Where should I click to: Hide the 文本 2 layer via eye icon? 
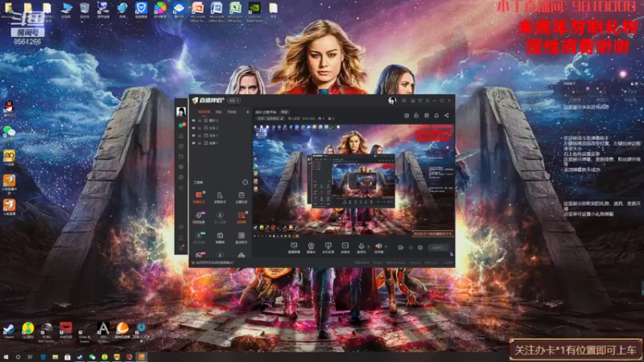coord(193,128)
